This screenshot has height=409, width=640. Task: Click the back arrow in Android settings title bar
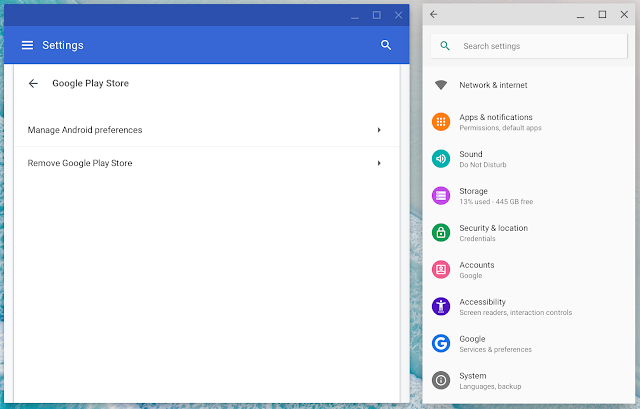point(433,15)
